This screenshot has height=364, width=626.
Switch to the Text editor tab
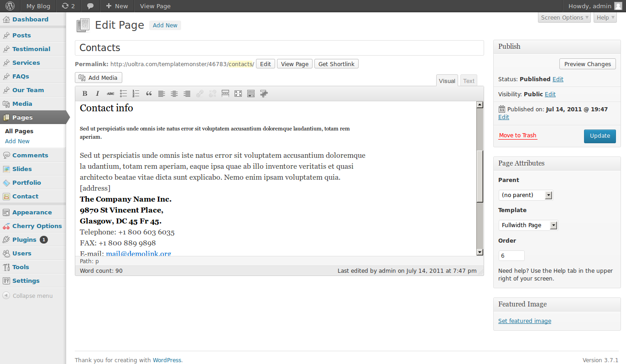point(469,81)
